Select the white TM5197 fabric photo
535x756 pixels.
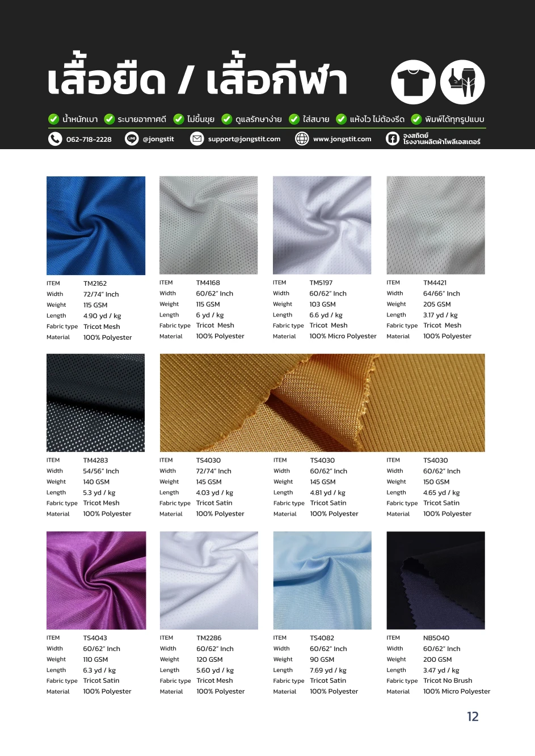coord(322,225)
